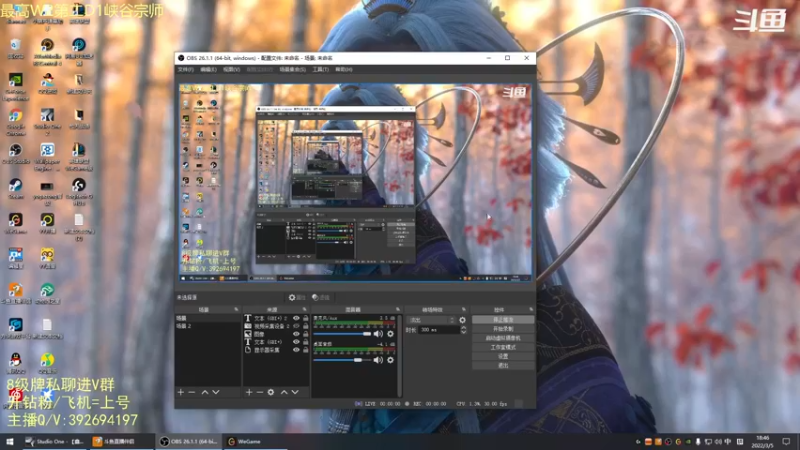Adjust the desktop audio volume slider
Viewport: 800px width, 450px height.
(342, 360)
